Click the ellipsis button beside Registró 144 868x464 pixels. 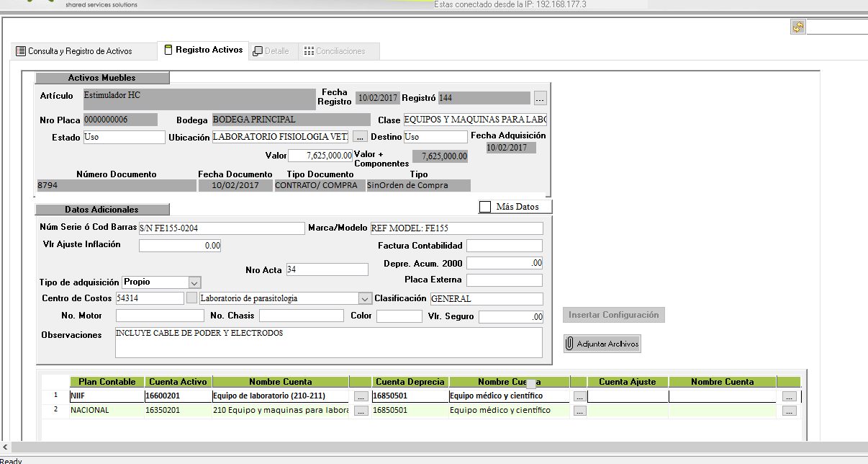coord(541,98)
